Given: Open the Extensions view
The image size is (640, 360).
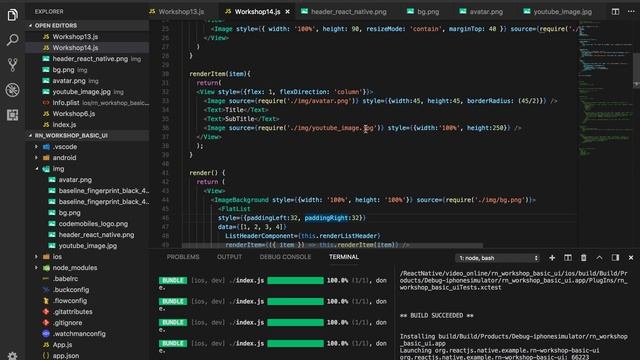Looking at the screenshot, I should tap(12, 115).
